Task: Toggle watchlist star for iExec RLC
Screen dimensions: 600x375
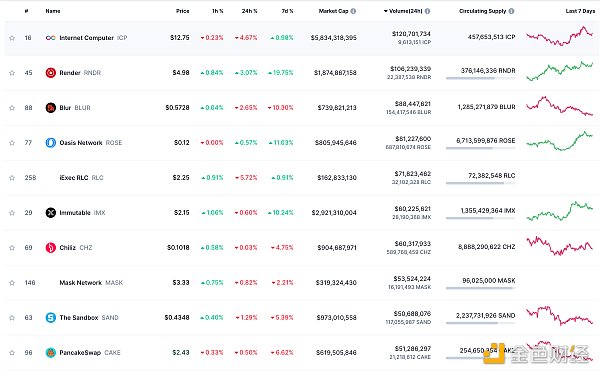Action: click(x=12, y=178)
